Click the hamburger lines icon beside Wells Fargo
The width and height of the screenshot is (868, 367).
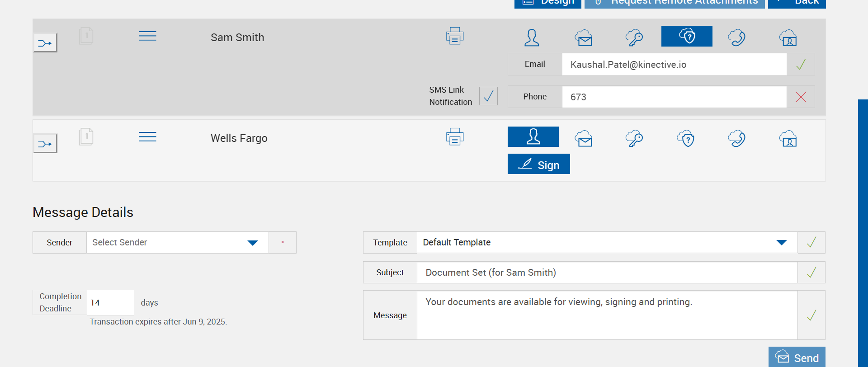point(147,137)
